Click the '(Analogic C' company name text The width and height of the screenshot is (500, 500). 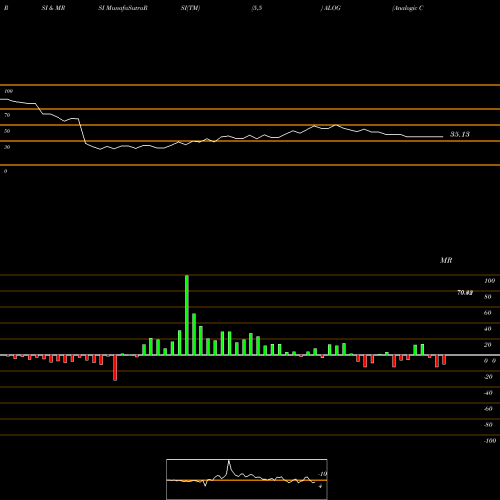coord(408,8)
